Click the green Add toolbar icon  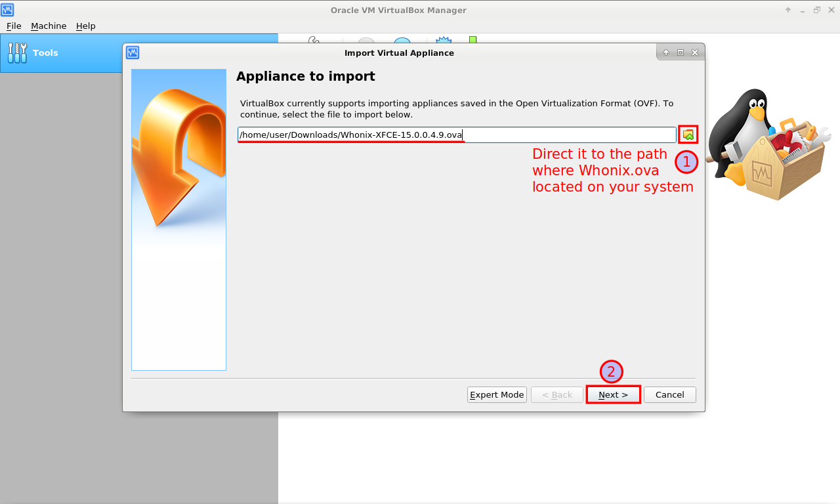coord(472,39)
